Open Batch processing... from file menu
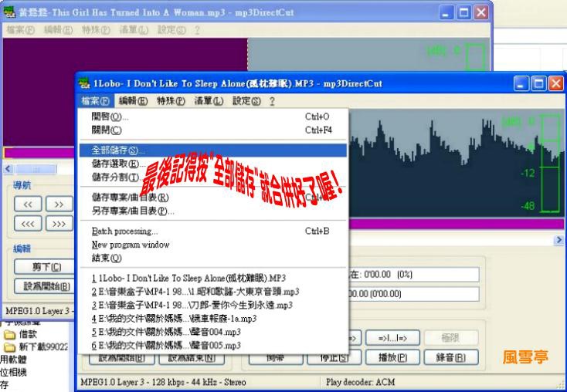 (x=213, y=231)
